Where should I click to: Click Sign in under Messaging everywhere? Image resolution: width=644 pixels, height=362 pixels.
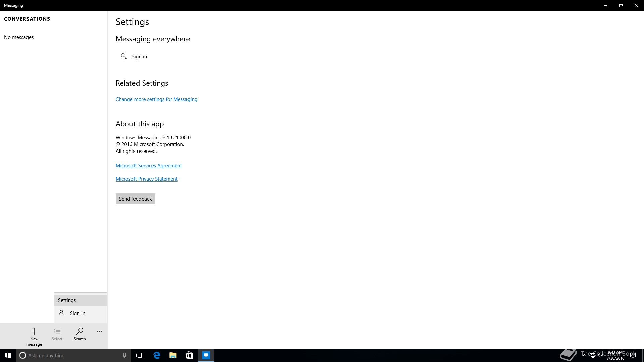point(134,56)
